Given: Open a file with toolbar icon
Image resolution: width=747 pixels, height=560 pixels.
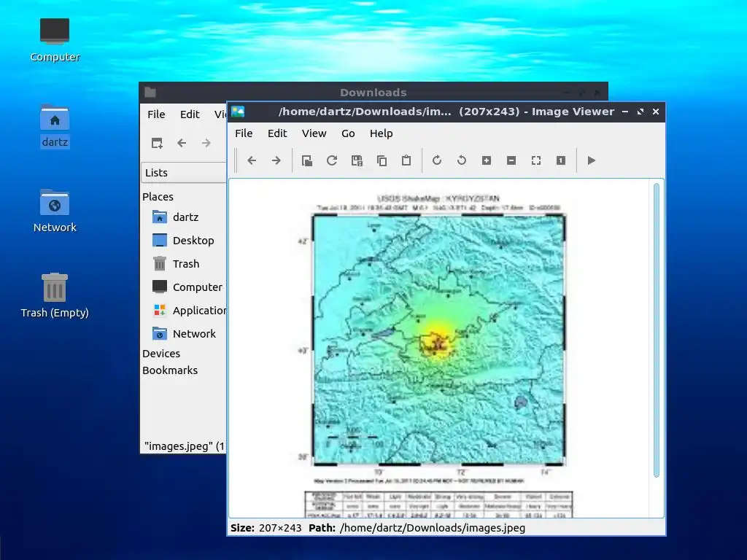Looking at the screenshot, I should pyautogui.click(x=307, y=160).
